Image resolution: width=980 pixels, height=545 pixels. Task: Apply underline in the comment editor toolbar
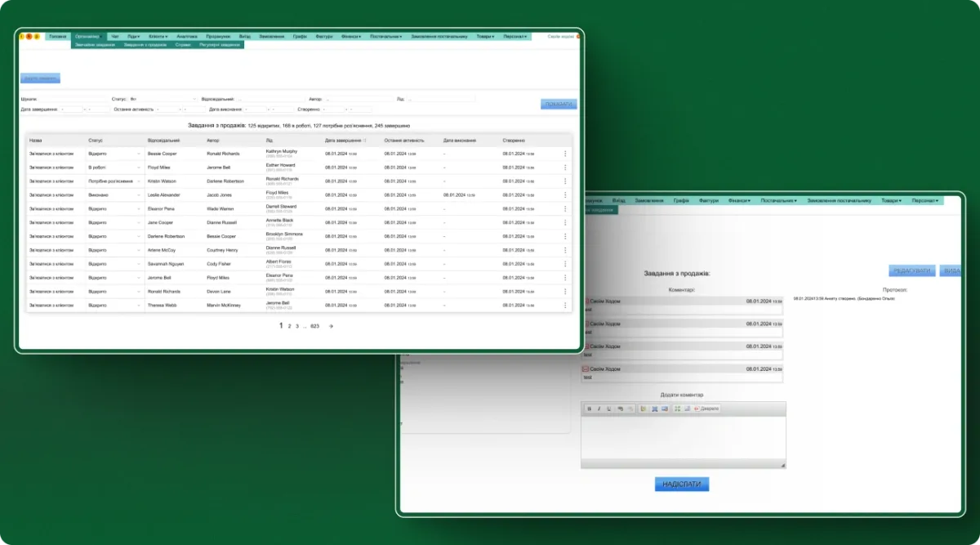click(x=608, y=409)
